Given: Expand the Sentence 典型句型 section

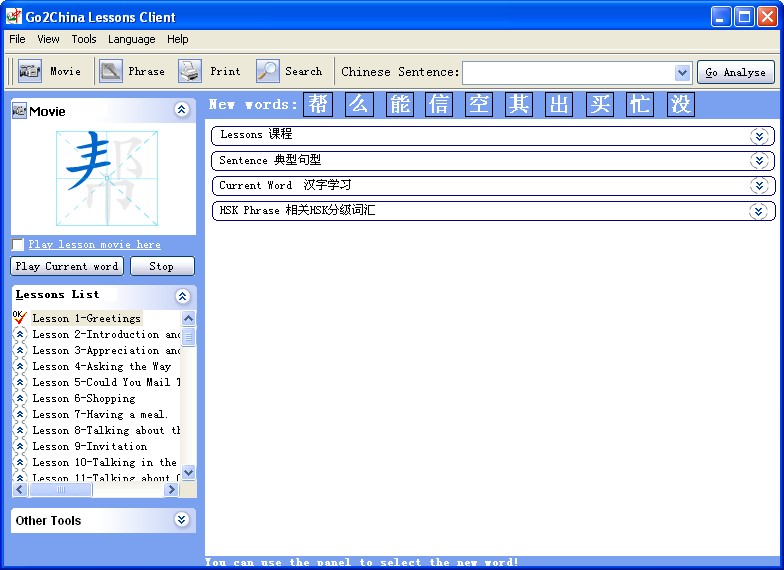Looking at the screenshot, I should pos(759,160).
